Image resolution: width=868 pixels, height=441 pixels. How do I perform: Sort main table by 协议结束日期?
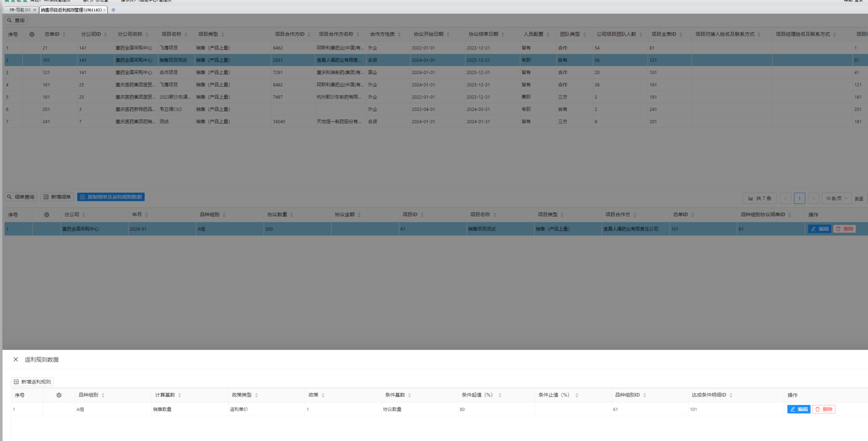click(503, 34)
